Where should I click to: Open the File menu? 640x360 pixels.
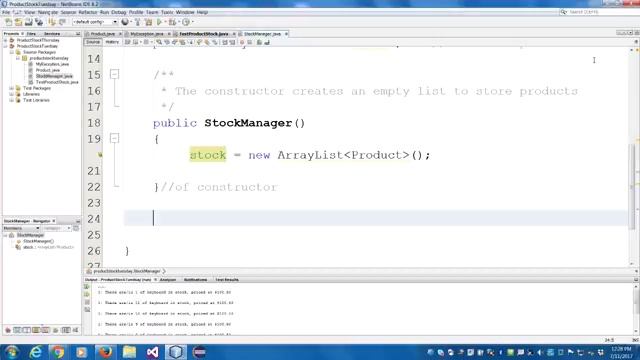point(6,12)
